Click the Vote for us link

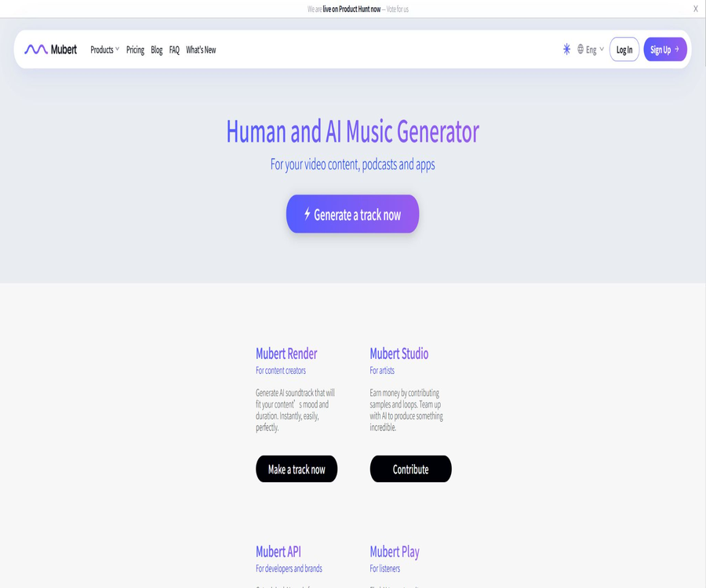coord(398,9)
